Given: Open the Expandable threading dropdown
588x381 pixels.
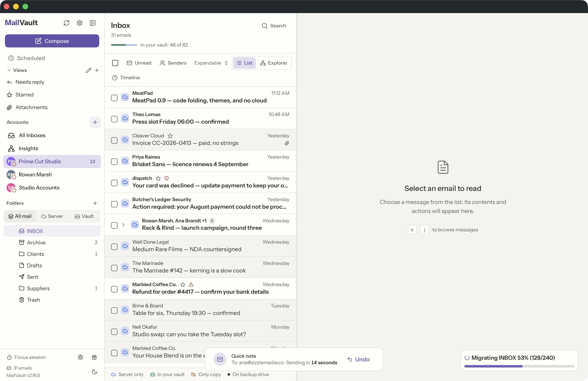Looking at the screenshot, I should [x=211, y=63].
